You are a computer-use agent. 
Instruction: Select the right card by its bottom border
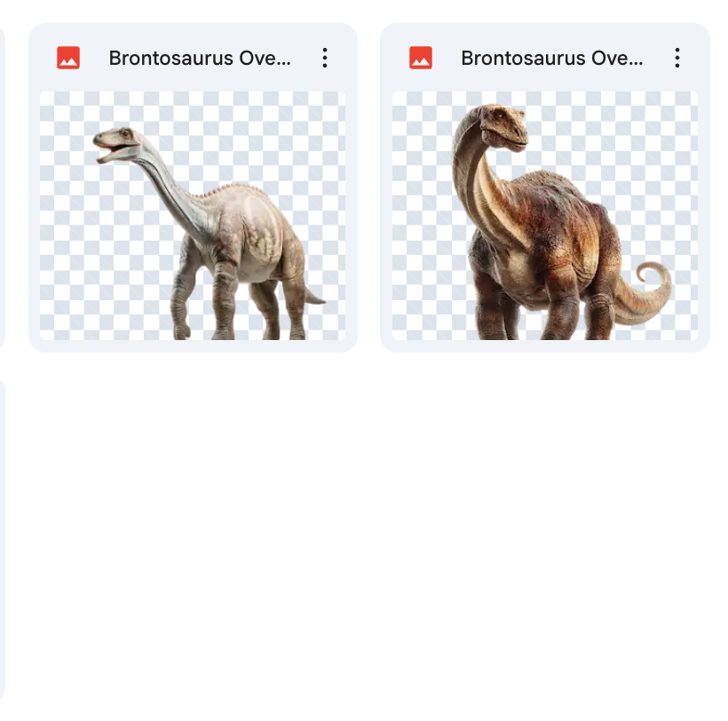[x=545, y=346]
